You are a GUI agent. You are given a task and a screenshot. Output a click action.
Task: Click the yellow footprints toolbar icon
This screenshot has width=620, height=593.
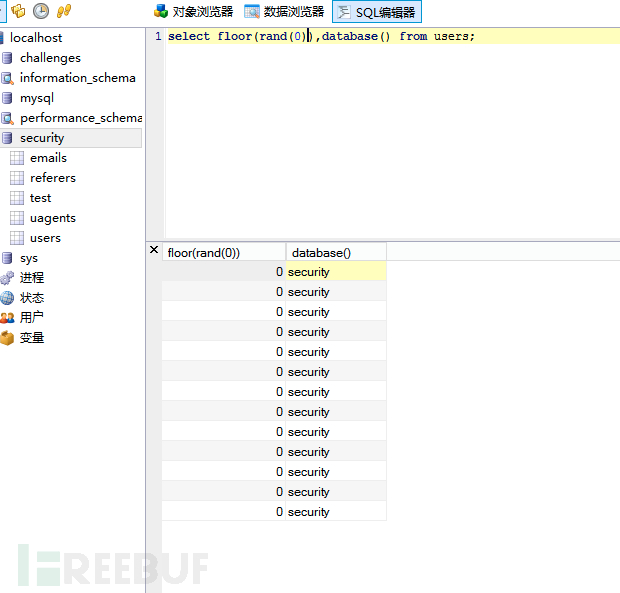(x=64, y=11)
